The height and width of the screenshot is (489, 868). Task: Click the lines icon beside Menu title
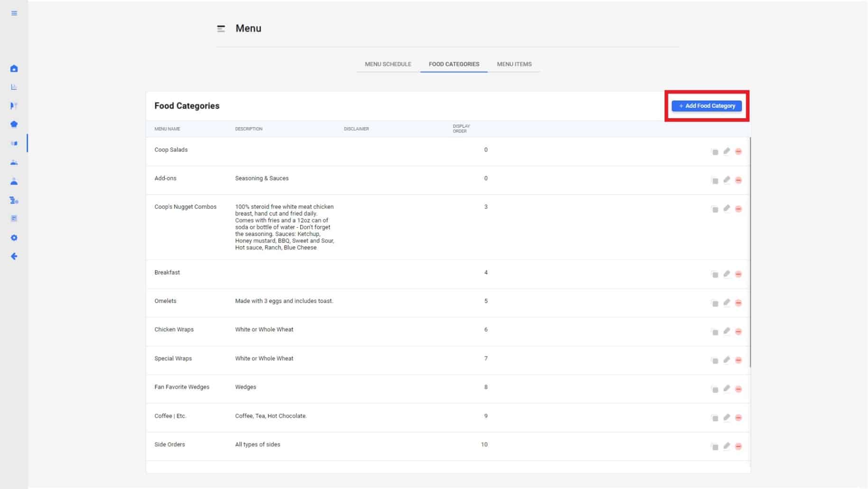pyautogui.click(x=221, y=28)
